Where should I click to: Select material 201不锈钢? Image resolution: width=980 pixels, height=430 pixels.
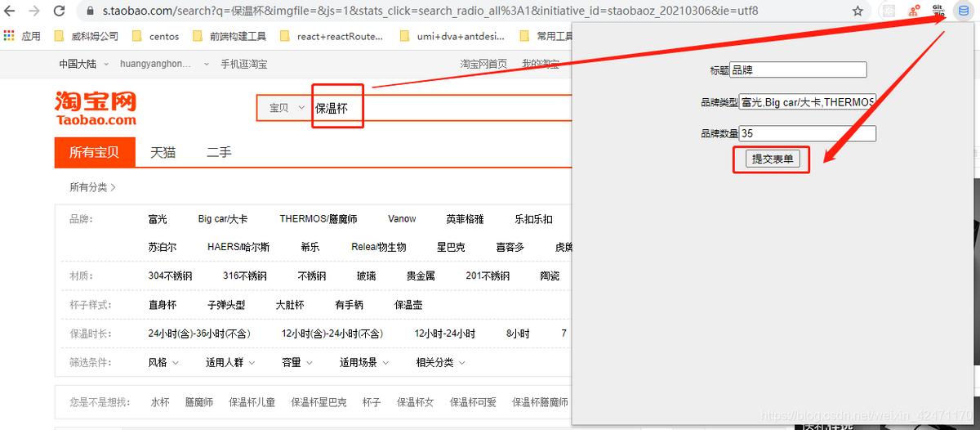(488, 276)
